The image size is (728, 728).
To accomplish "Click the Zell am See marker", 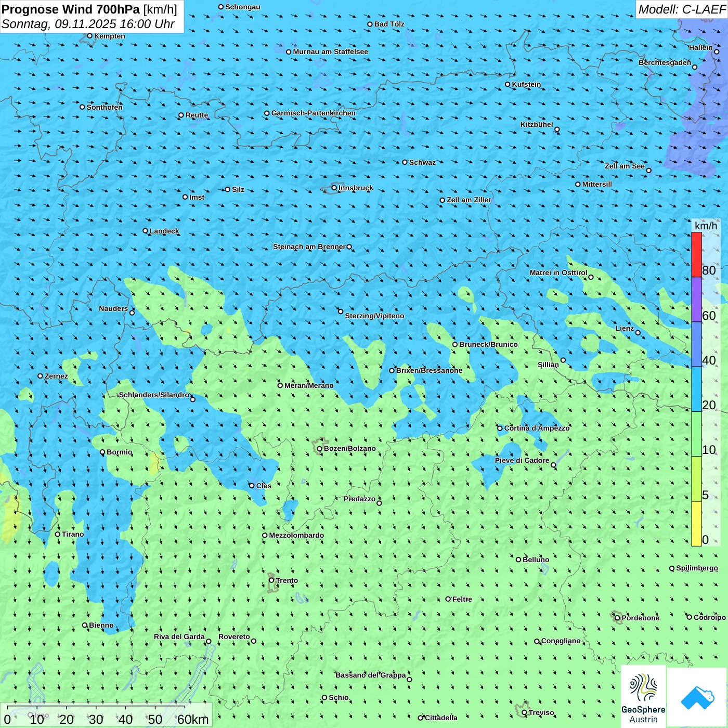I will tap(648, 170).
